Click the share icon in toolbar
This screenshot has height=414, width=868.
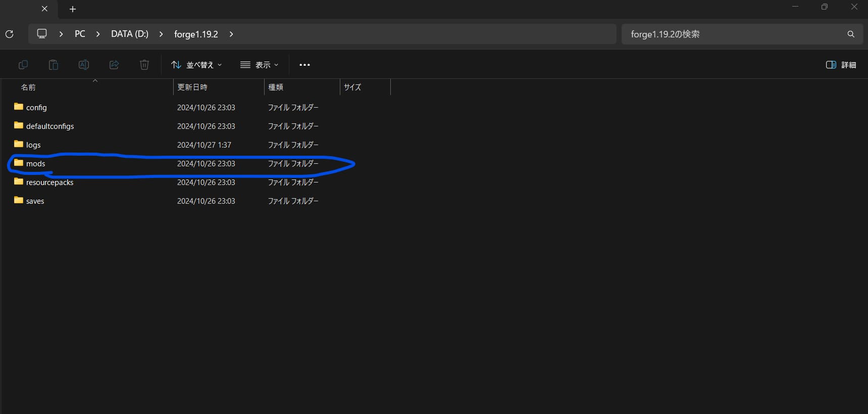pos(114,65)
